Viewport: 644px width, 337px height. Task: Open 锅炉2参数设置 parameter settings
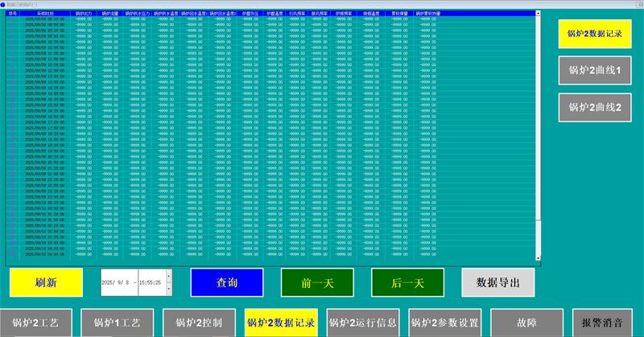(x=444, y=323)
